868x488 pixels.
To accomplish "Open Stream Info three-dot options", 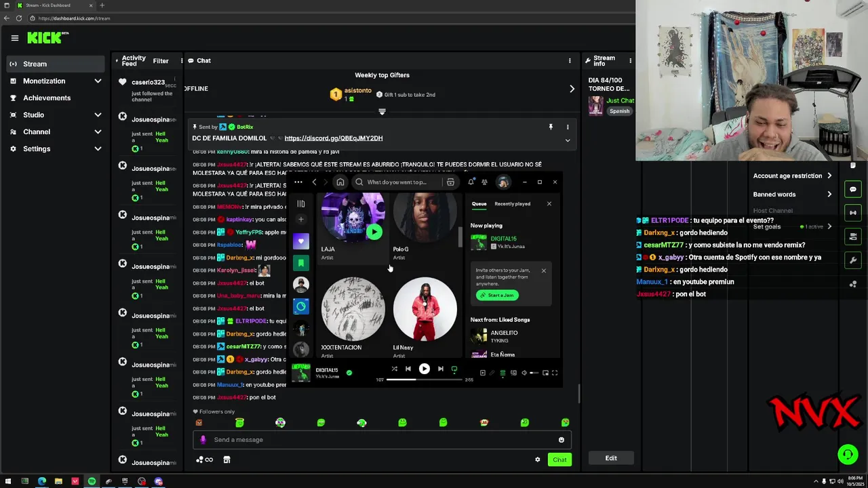I will click(631, 60).
